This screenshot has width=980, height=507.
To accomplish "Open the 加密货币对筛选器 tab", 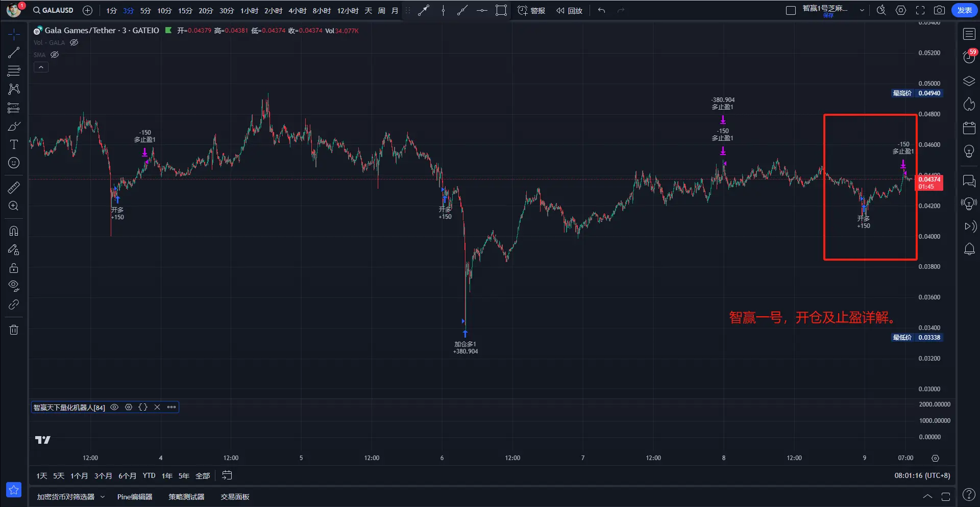I will [66, 497].
